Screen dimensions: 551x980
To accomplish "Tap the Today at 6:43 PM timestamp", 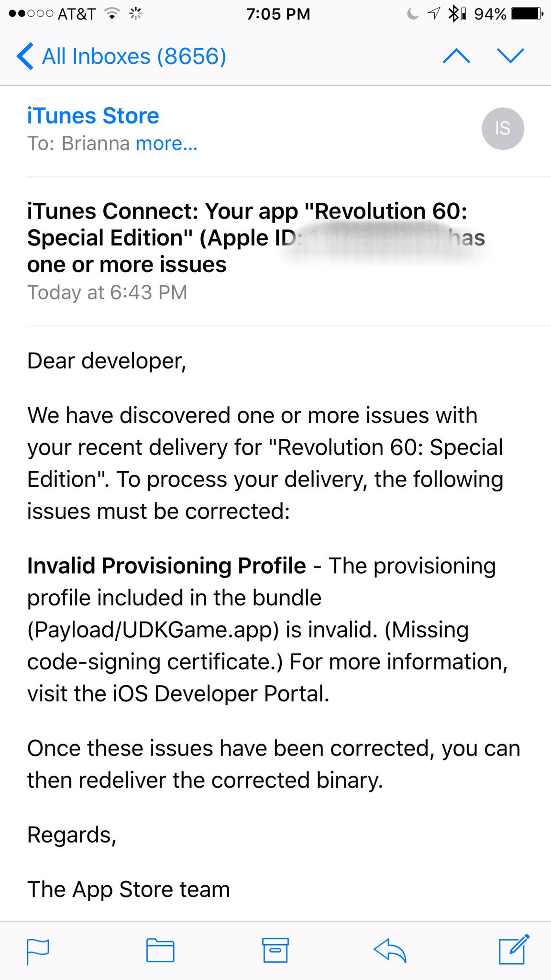I will click(107, 292).
